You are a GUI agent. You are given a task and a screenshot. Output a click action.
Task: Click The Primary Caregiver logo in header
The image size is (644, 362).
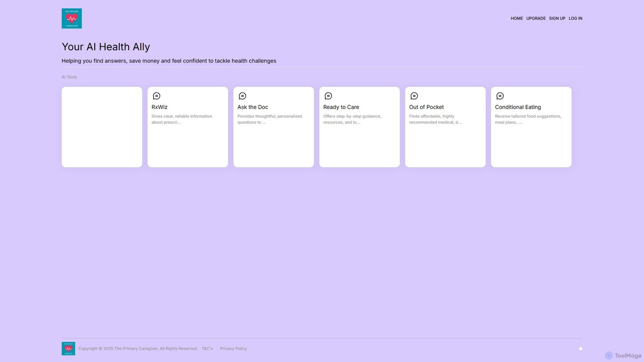71,18
